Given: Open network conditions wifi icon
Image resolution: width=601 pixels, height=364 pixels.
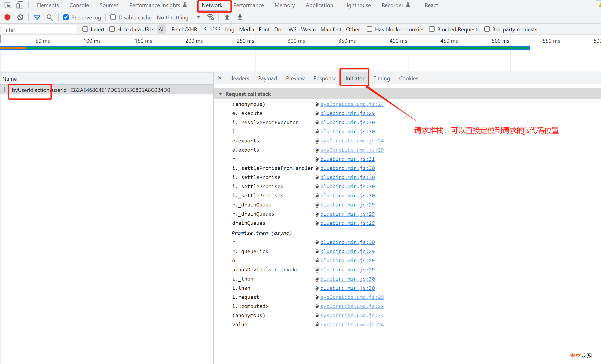Looking at the screenshot, I should [210, 17].
